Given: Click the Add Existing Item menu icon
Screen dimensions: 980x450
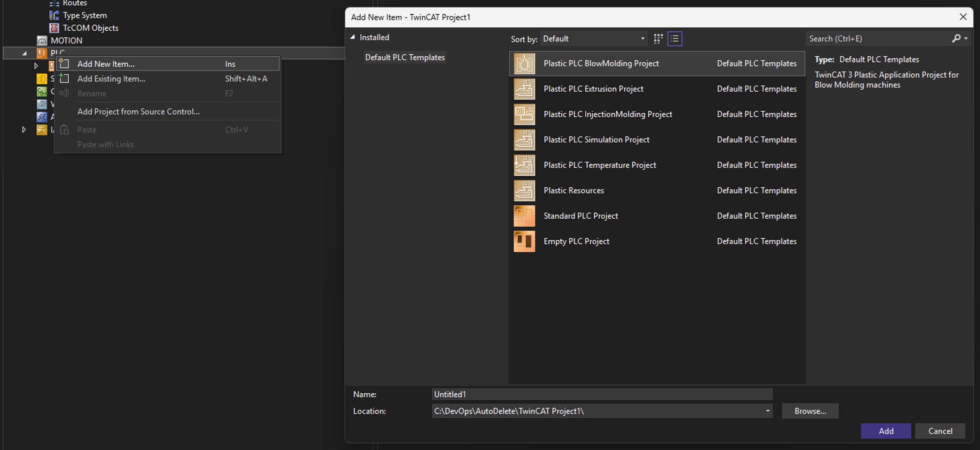Looking at the screenshot, I should point(64,78).
